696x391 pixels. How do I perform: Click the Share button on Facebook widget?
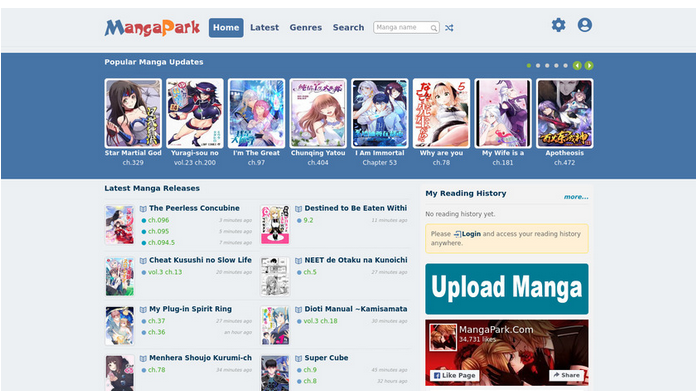[566, 375]
